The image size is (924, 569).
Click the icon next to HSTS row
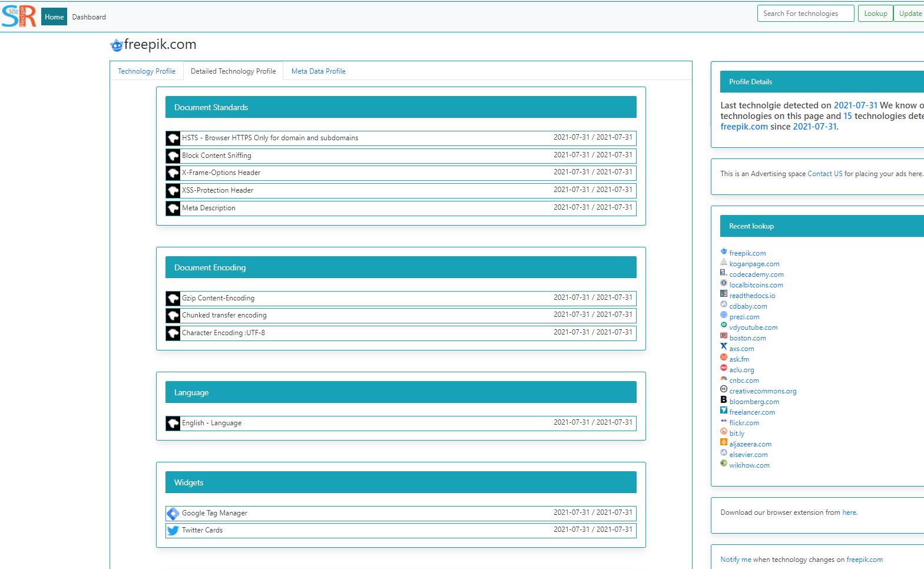pyautogui.click(x=173, y=138)
